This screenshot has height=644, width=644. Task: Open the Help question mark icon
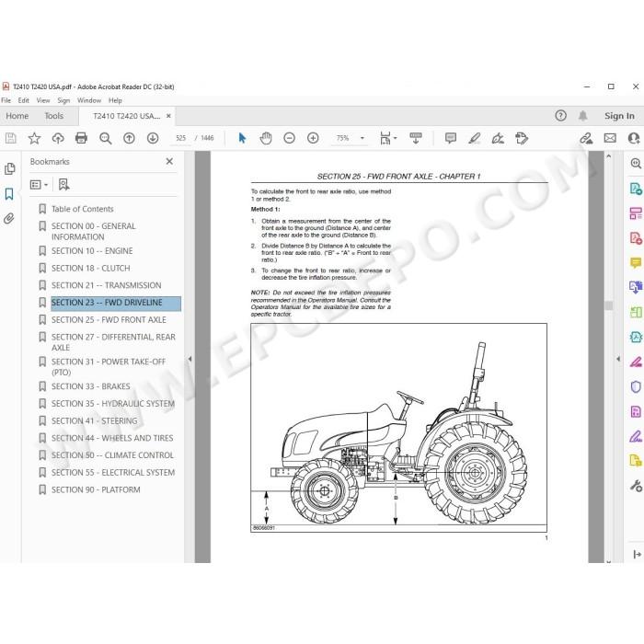click(560, 116)
